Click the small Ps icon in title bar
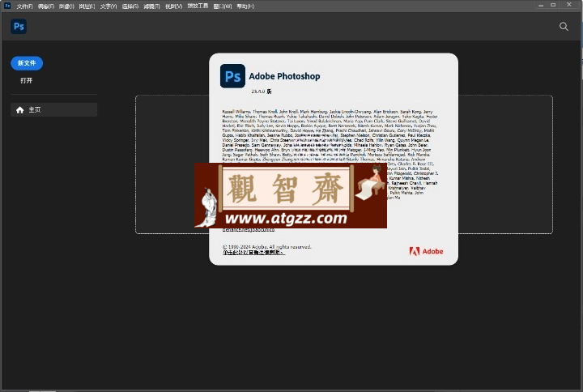The image size is (583, 392). point(7,6)
